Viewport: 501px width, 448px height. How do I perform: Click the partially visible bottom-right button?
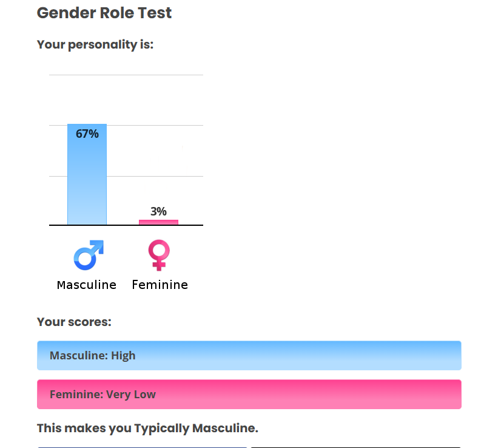pyautogui.click(x=355, y=447)
